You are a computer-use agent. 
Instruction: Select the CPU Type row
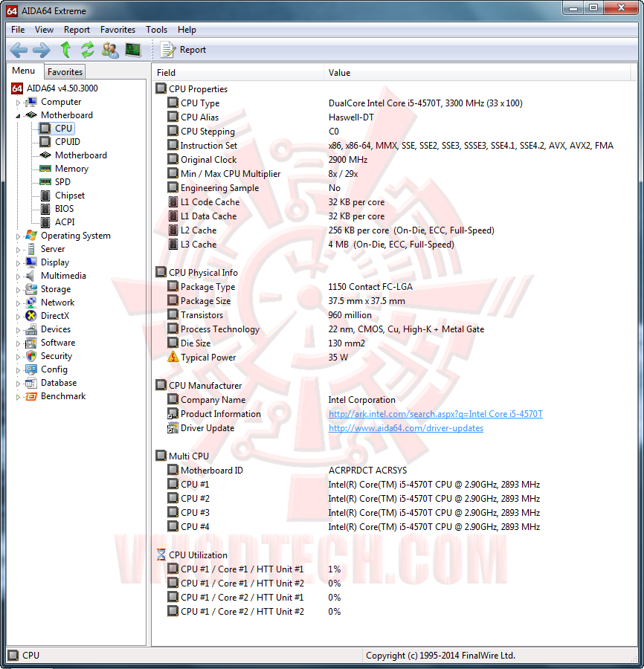click(394, 103)
